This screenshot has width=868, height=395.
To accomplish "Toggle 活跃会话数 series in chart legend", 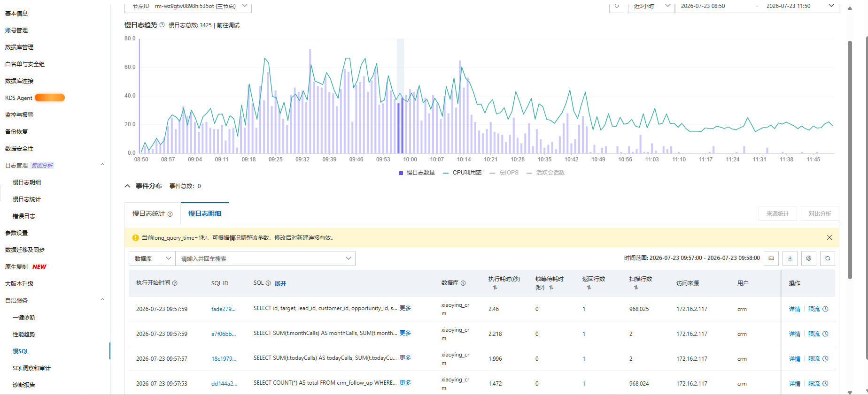I will [x=545, y=173].
